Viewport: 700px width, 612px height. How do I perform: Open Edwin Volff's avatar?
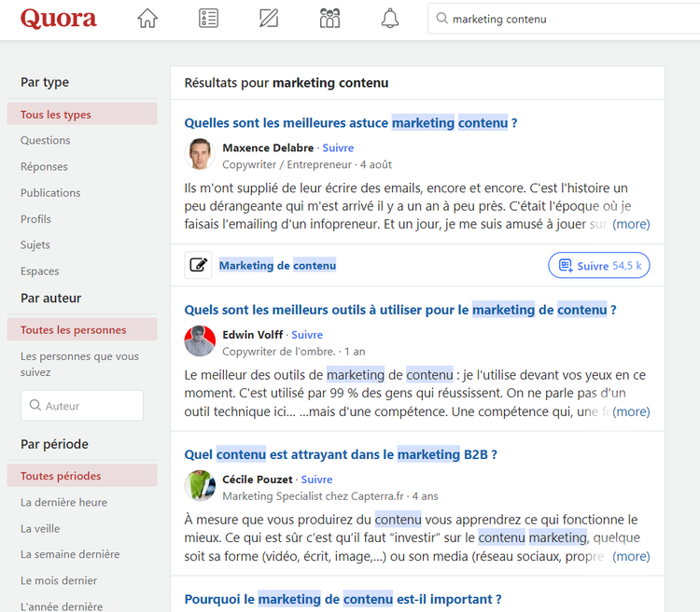[200, 341]
